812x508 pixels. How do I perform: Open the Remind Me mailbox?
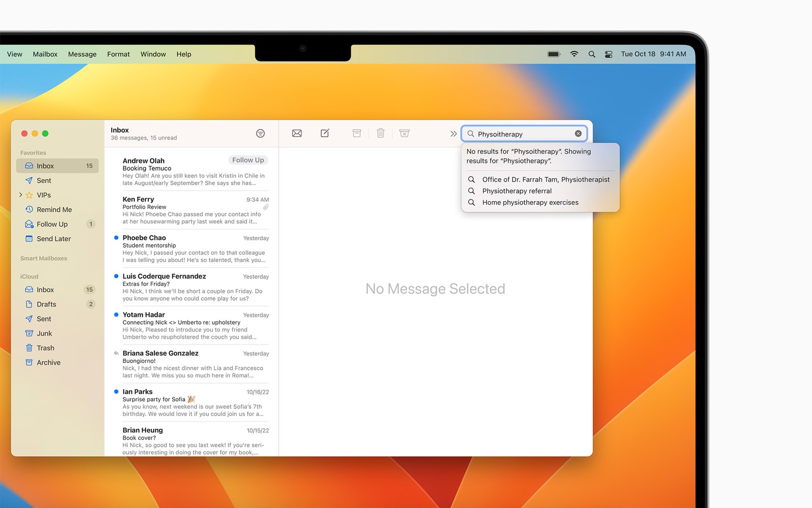click(x=57, y=209)
